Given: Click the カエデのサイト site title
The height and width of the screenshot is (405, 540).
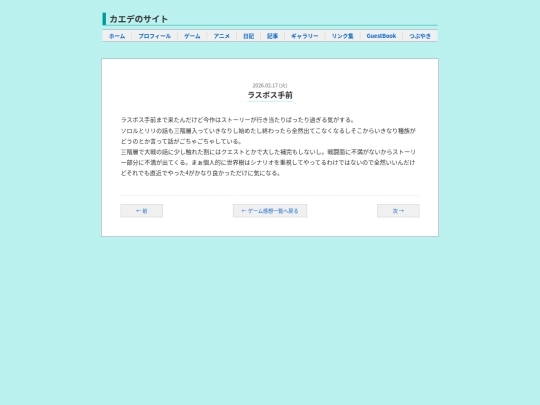Looking at the screenshot, I should pos(139,19).
